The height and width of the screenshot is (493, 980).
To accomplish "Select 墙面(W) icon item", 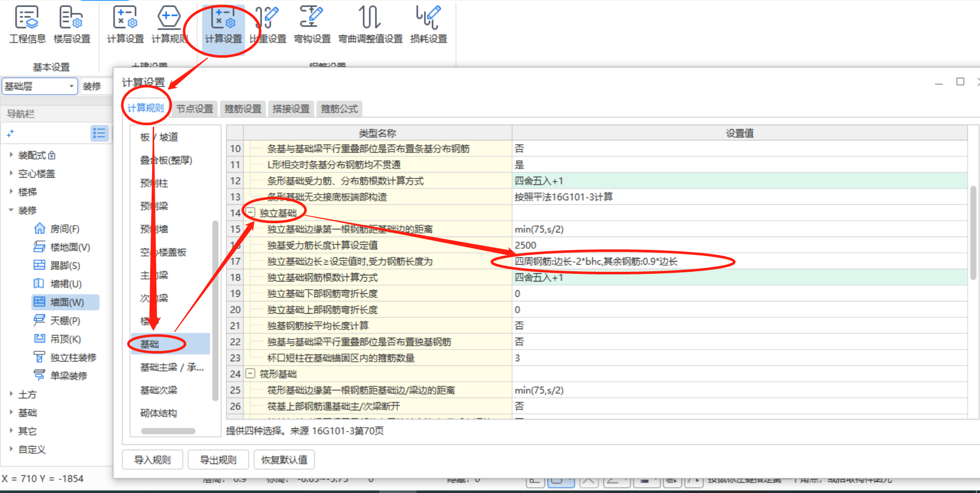I will (40, 302).
